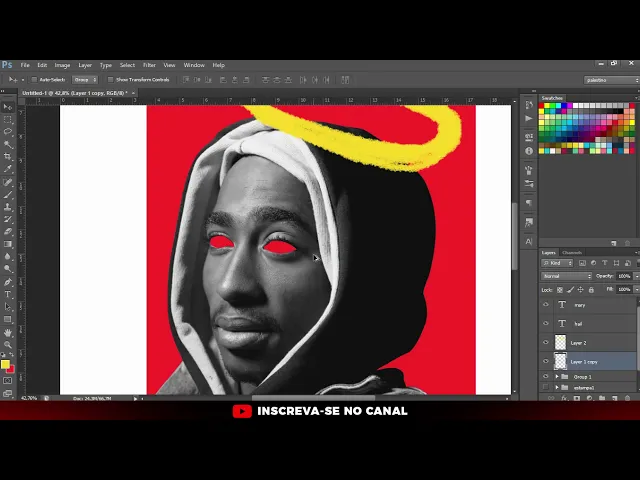Open workspace switcher dropdown

[x=611, y=80]
